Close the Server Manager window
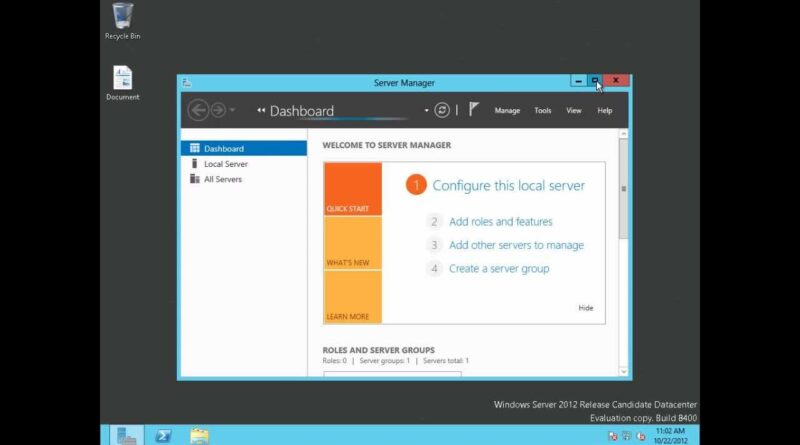The image size is (800, 445). (x=616, y=81)
